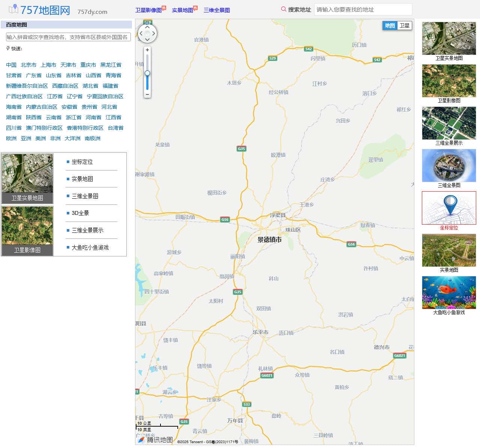Open 卫星影像图 in top navigation
Viewport: 480px width, 448px height.
[148, 10]
